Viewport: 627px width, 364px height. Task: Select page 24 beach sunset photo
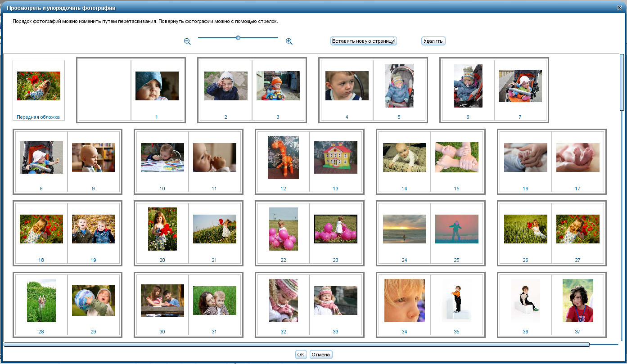[x=404, y=229]
